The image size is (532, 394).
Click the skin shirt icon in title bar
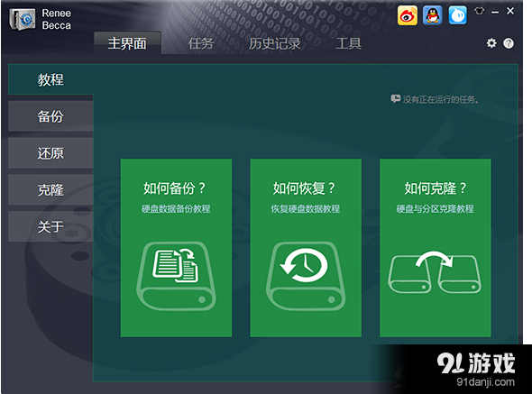point(479,11)
